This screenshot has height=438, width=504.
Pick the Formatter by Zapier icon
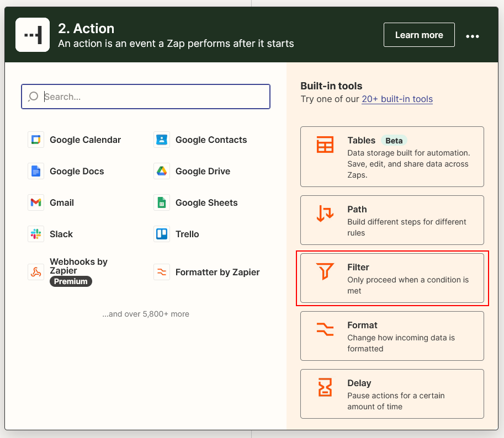click(x=162, y=272)
